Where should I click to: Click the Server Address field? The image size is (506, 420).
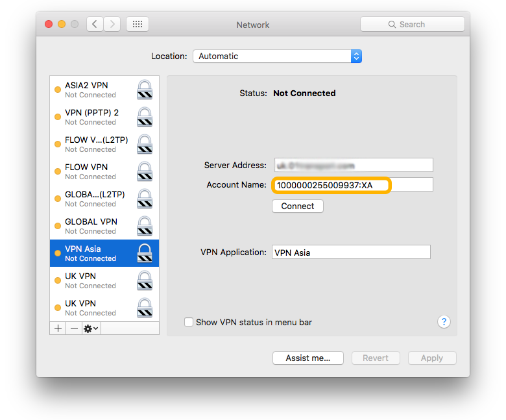[x=352, y=165]
